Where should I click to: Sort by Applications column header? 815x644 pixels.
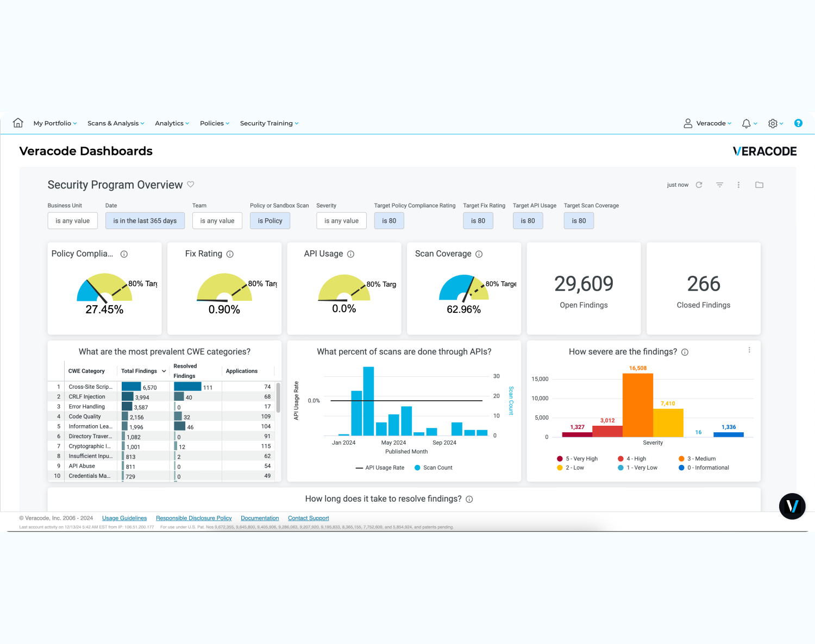tap(242, 371)
